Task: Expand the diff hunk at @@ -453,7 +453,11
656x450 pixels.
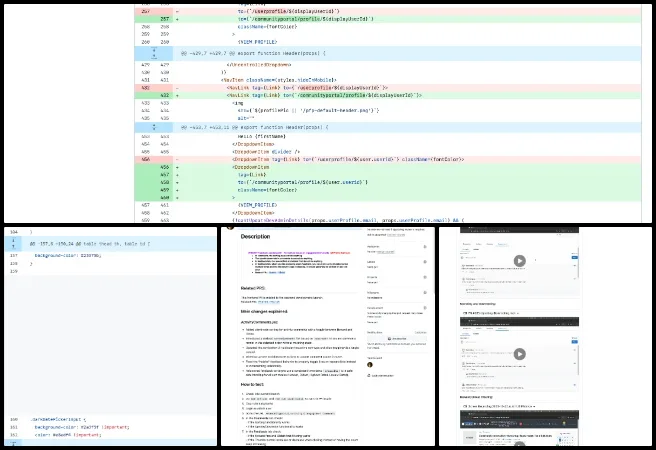Action: (154, 127)
